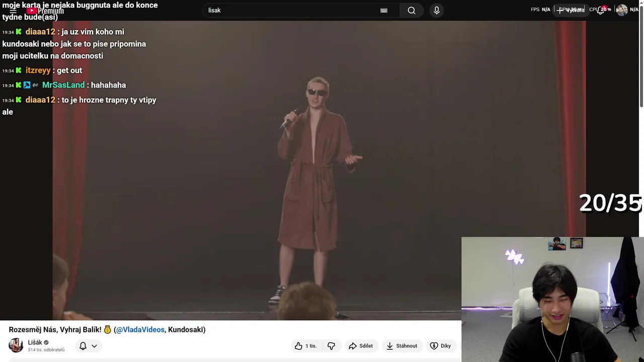
Task: Click the '314 tis. odběratelů' subscriber count
Action: (46, 350)
